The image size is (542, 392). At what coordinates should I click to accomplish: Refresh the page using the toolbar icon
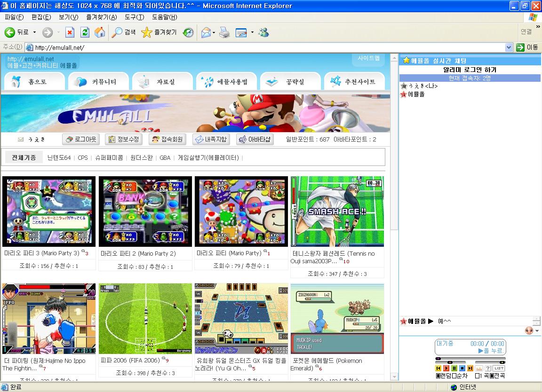click(85, 32)
